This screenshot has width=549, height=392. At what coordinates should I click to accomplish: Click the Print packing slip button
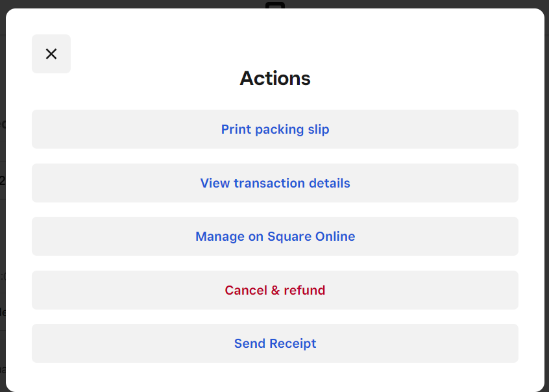click(275, 129)
